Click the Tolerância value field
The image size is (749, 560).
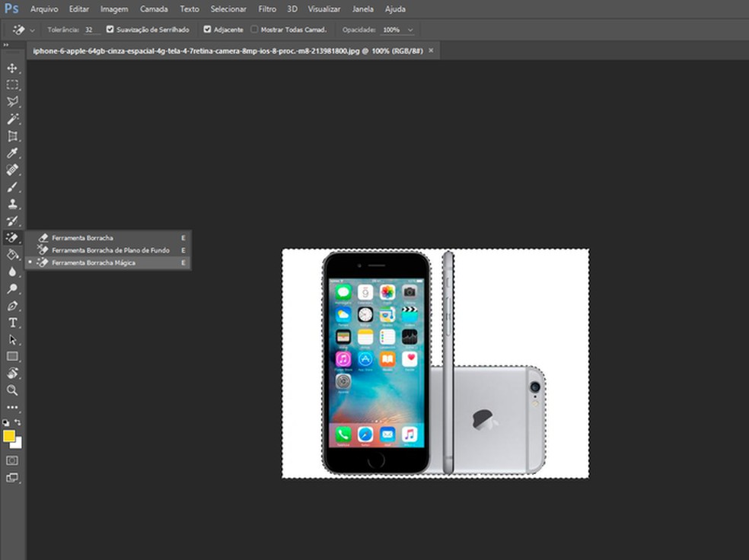(x=91, y=30)
